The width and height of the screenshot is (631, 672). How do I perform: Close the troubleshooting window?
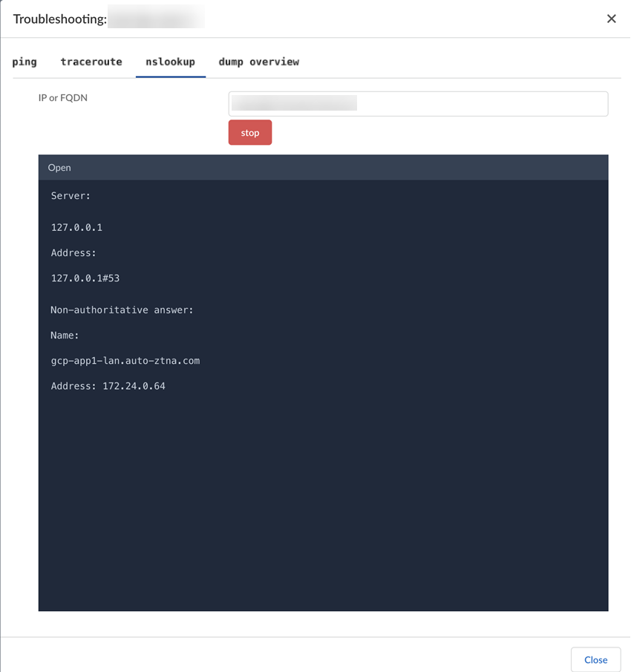click(x=595, y=659)
